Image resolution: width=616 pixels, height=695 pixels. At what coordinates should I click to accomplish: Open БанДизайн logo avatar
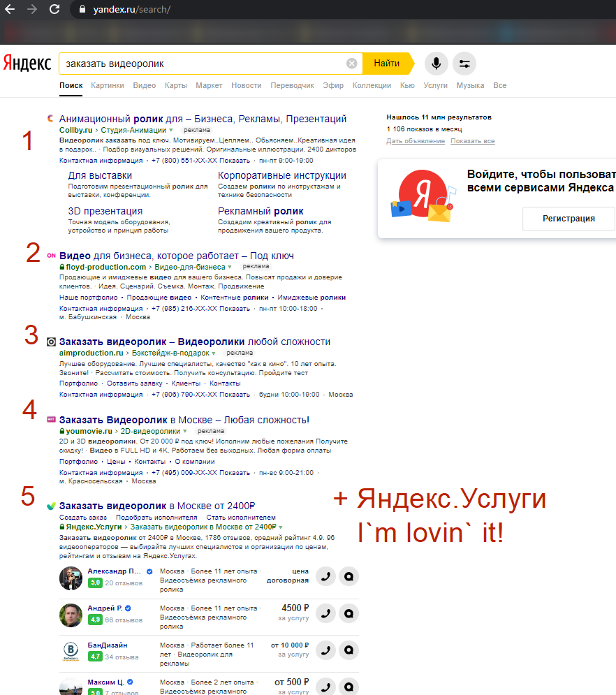[71, 652]
